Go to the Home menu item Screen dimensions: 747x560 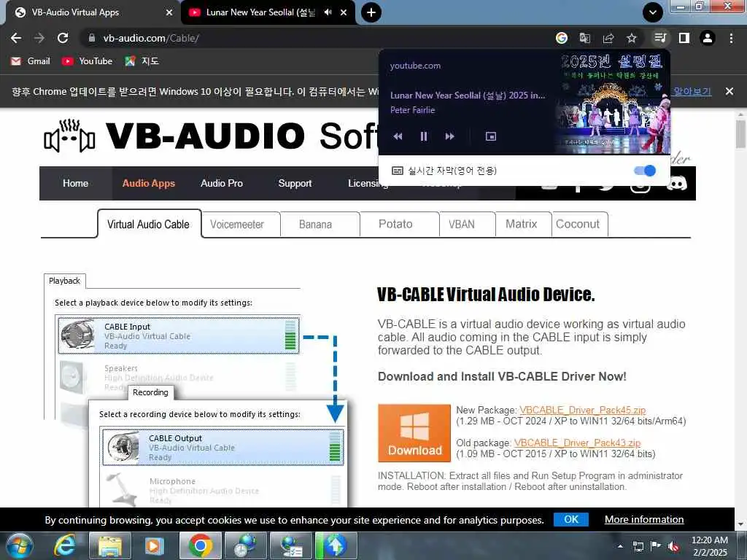click(75, 183)
